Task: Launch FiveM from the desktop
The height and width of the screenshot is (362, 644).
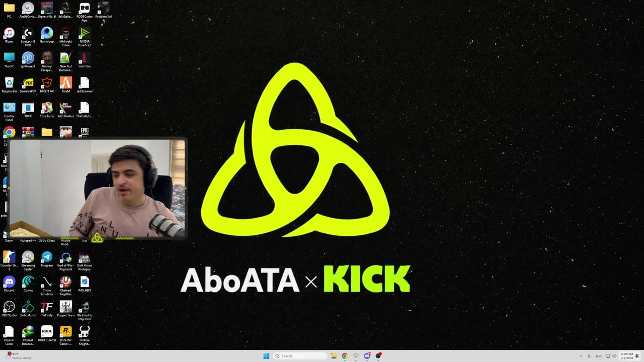Action: pos(66,85)
